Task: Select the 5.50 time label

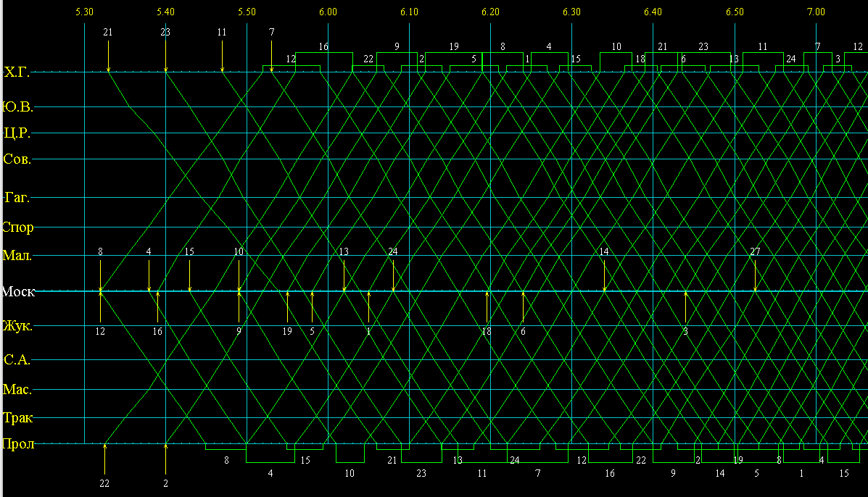Action: click(247, 12)
